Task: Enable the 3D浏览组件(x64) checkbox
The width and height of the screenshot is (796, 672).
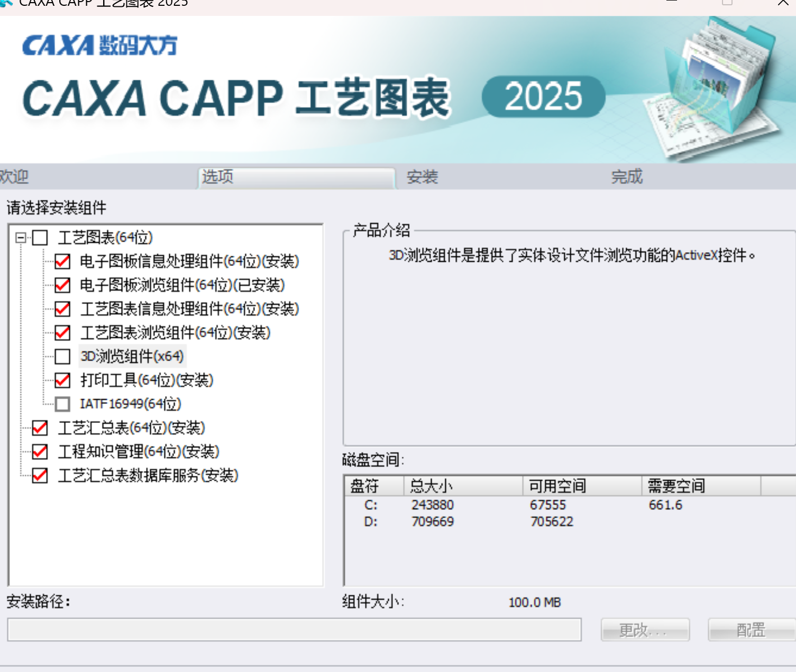Action: [x=62, y=356]
